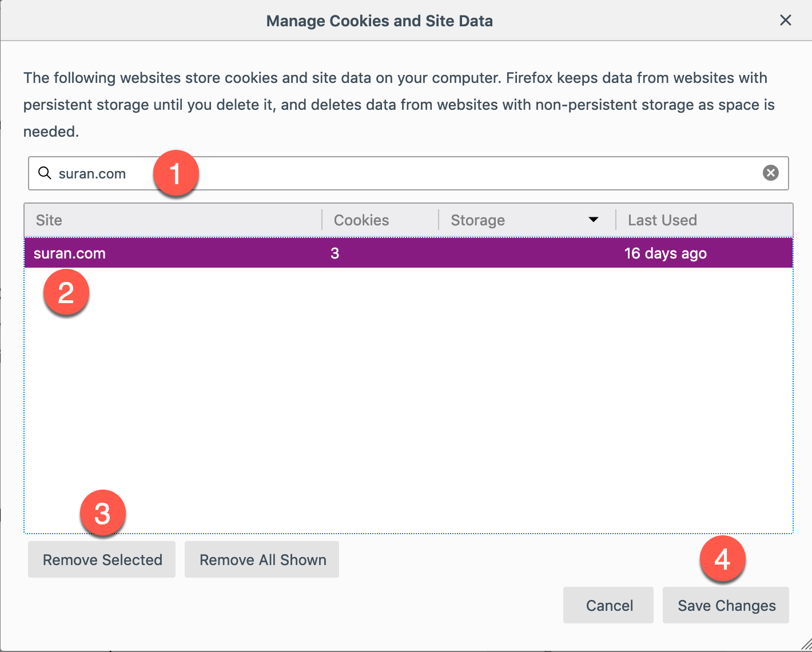This screenshot has width=812, height=652.
Task: Sort the list by Cookies column
Action: 361,220
